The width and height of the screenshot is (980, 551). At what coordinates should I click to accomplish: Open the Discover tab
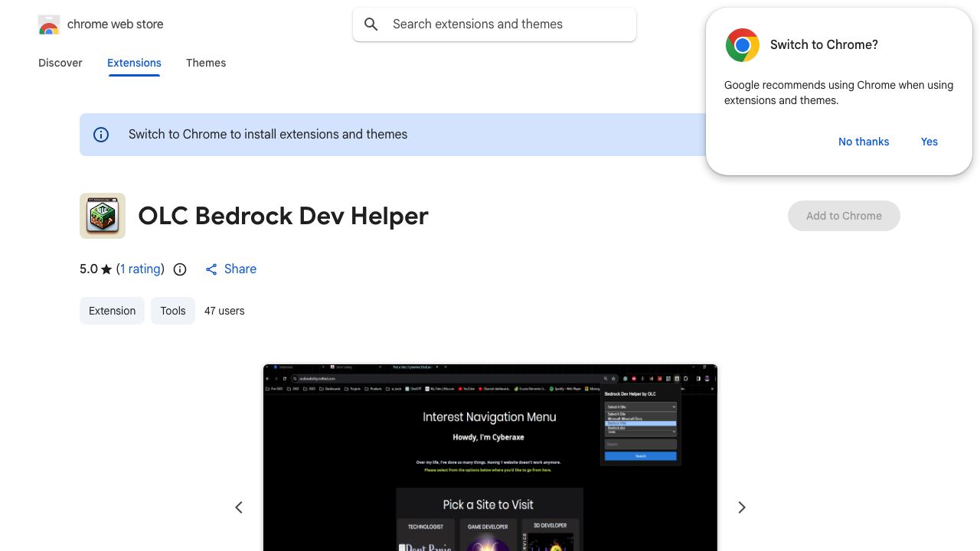(x=60, y=63)
